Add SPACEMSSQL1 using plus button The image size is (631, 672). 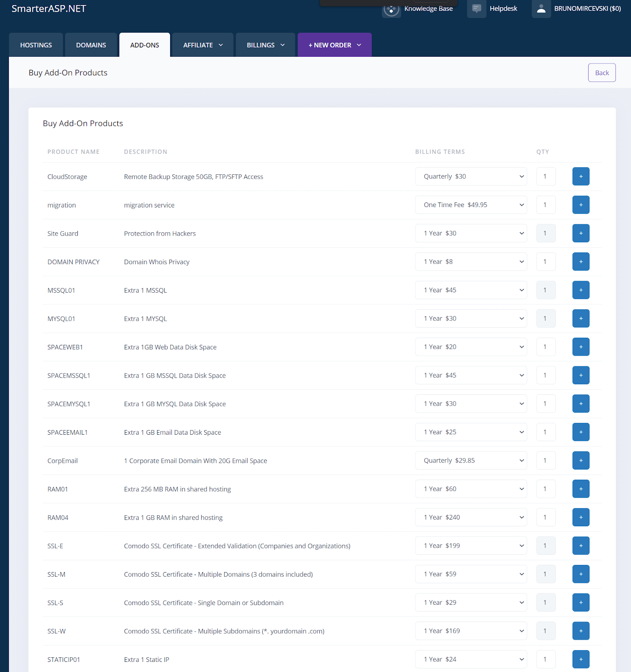coord(581,375)
